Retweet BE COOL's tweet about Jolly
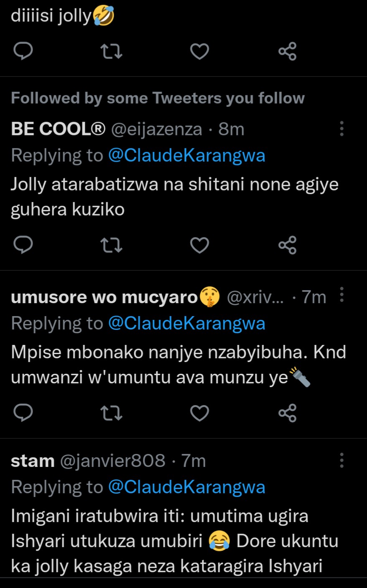The width and height of the screenshot is (367, 588). (x=112, y=245)
